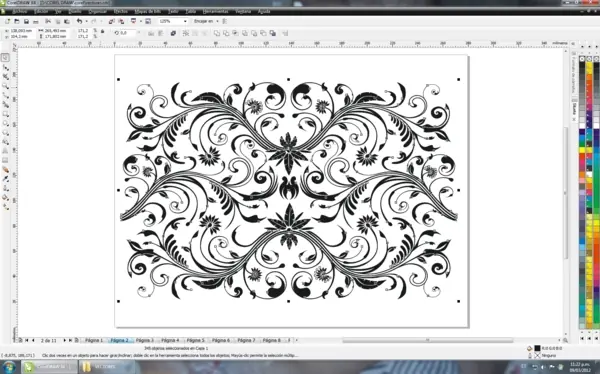This screenshot has height=374, width=600.
Task: Select the Table tool in the toolbox
Action: tap(5, 160)
